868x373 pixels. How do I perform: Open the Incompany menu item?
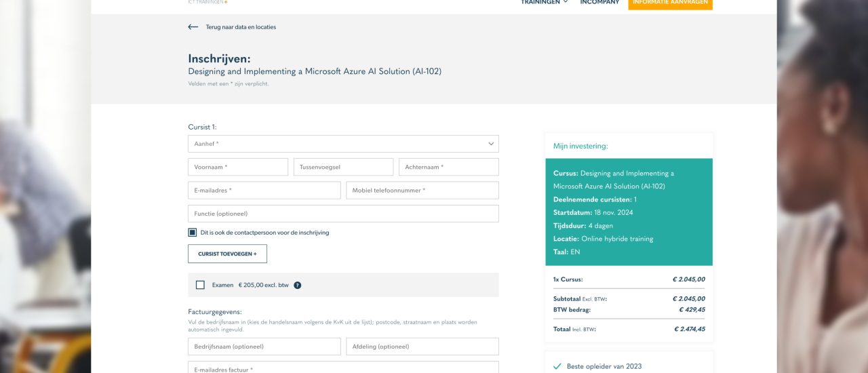pos(599,3)
